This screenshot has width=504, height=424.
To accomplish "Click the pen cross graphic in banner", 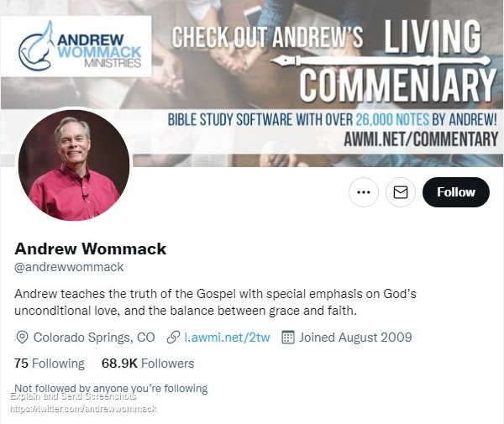I will point(381,61).
